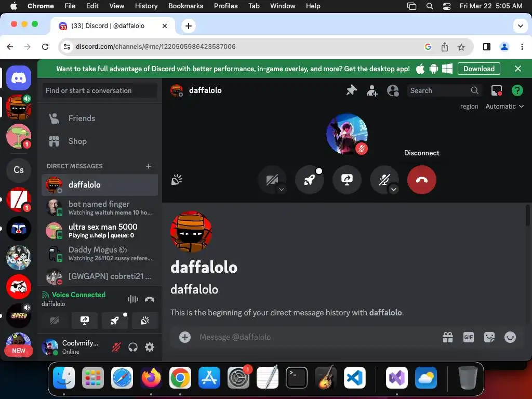Image resolution: width=532 pixels, height=399 pixels.
Task: Select the Discord @daffalolo browser tab
Action: click(113, 26)
